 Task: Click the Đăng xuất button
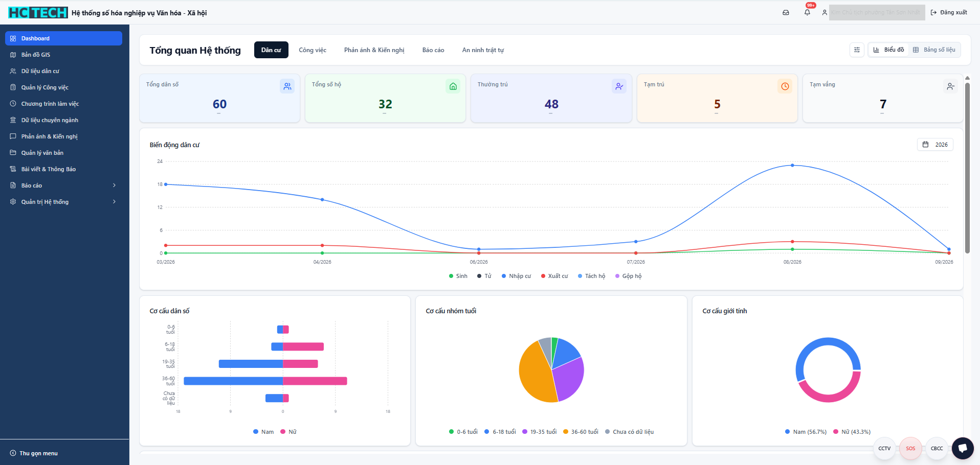click(949, 12)
